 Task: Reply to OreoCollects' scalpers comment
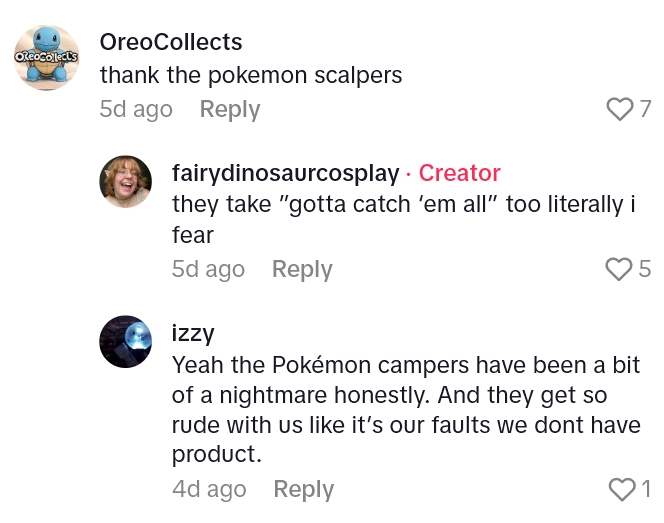pos(230,109)
